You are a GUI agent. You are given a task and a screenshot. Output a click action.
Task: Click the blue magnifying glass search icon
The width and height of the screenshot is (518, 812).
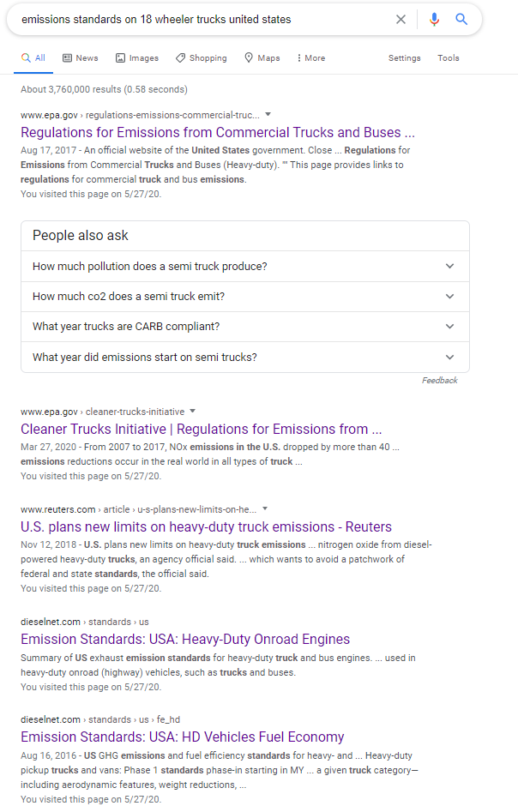point(461,20)
